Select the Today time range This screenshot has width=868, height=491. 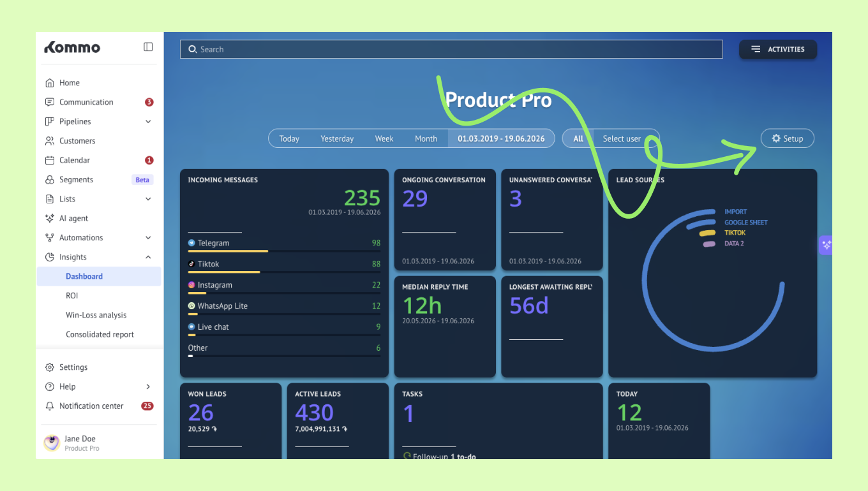pos(289,139)
